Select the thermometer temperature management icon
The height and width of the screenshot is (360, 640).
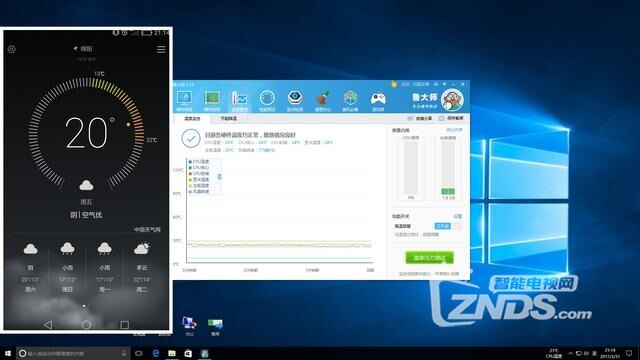pos(240,100)
